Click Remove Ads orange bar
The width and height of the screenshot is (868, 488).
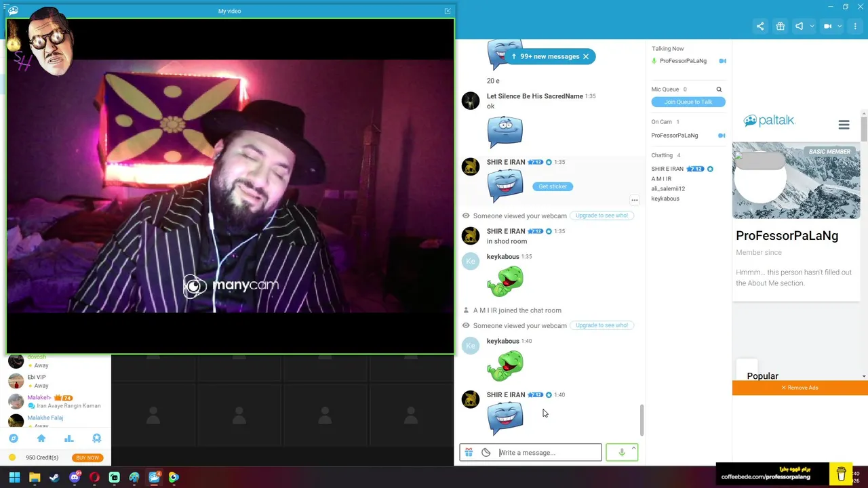800,388
